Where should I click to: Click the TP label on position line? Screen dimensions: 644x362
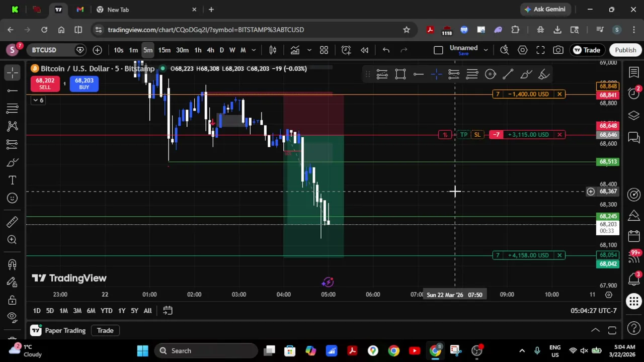click(x=464, y=135)
